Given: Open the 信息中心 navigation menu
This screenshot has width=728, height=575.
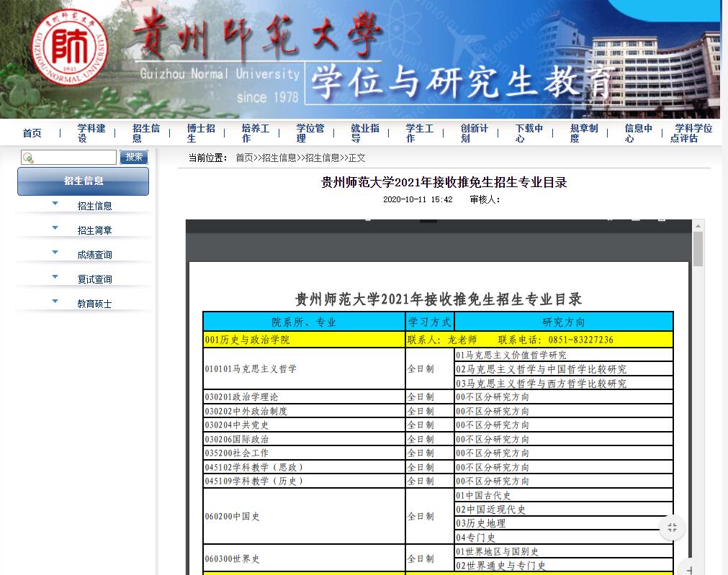Looking at the screenshot, I should tap(639, 133).
